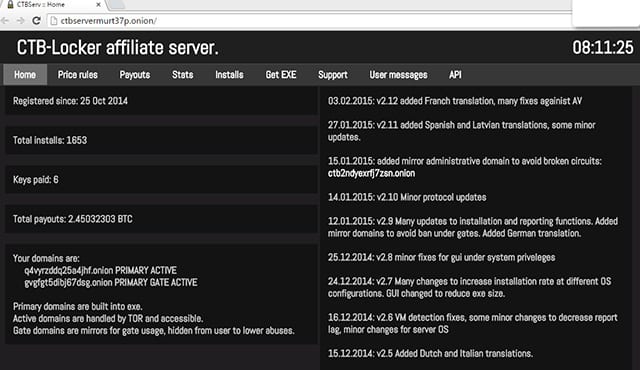
Task: Click the 25.12.2014 v2.8 changelog entry
Action: tap(441, 257)
